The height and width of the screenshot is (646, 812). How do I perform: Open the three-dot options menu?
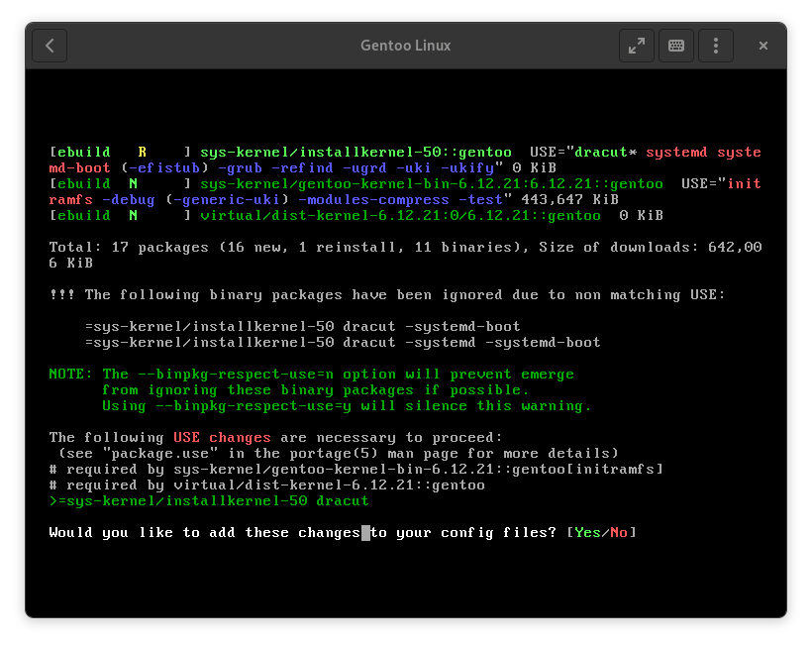click(716, 46)
